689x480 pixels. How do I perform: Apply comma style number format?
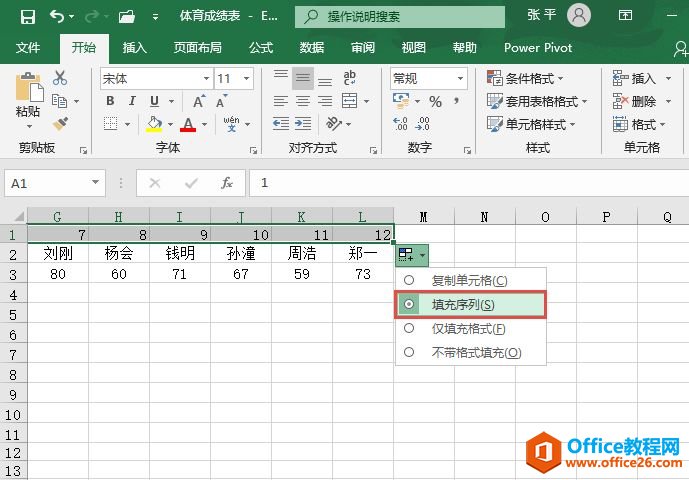[457, 101]
